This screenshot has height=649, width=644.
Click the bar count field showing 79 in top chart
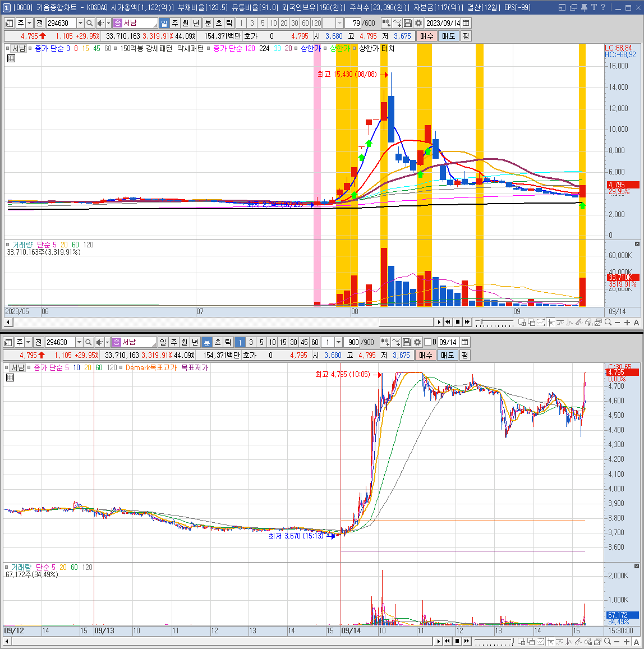(353, 23)
